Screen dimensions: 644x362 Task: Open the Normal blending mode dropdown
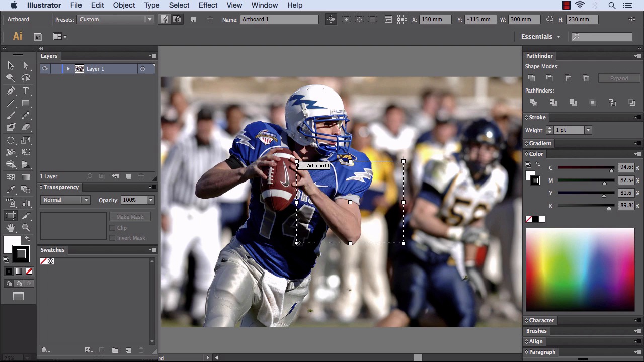pos(65,200)
